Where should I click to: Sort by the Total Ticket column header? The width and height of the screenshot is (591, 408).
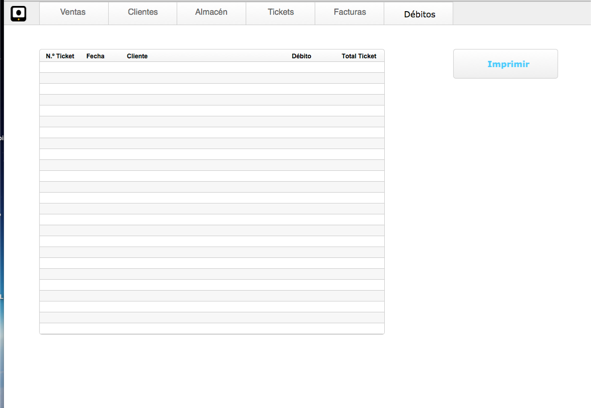[359, 56]
